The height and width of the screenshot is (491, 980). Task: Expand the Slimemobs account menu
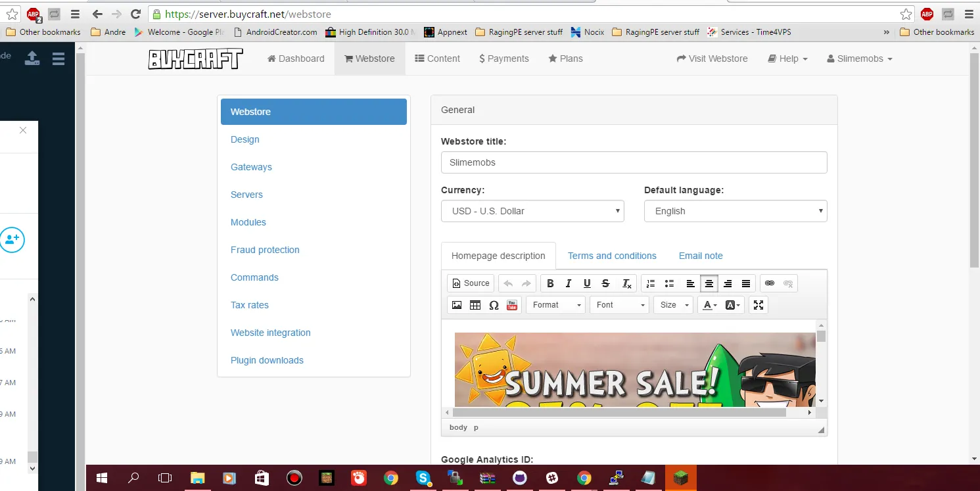pos(860,58)
